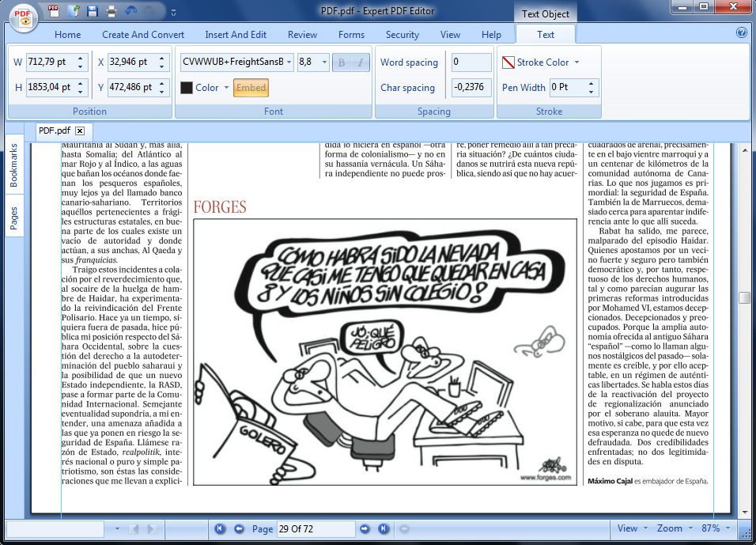The height and width of the screenshot is (545, 756).
Task: Click the scroll up arrow of document
Action: point(745,150)
